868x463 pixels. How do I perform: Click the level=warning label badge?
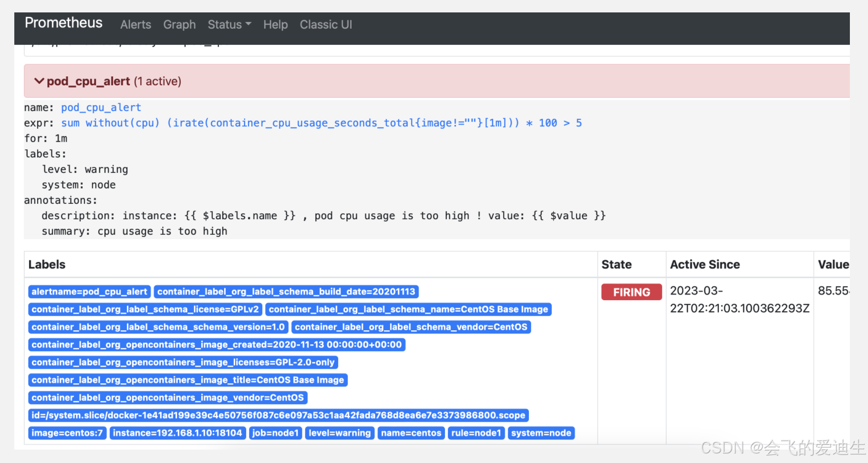340,433
